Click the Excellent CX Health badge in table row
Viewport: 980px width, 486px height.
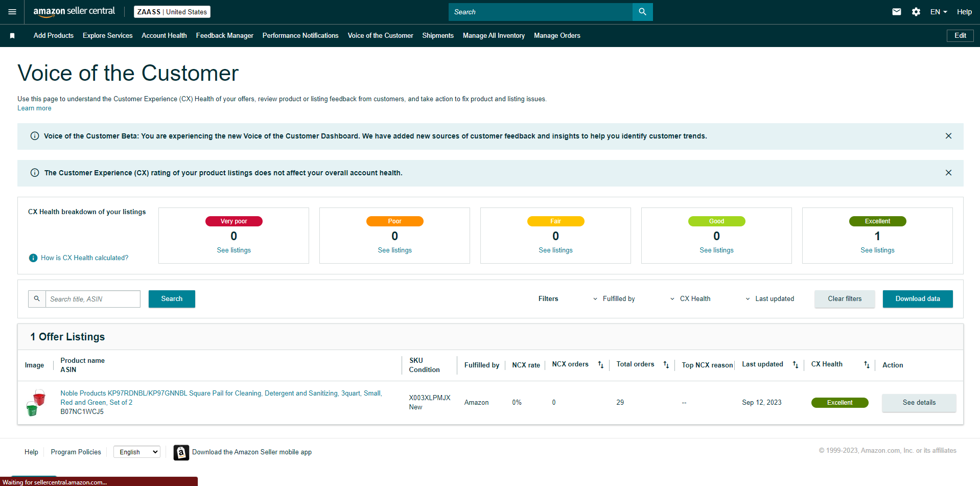840,403
